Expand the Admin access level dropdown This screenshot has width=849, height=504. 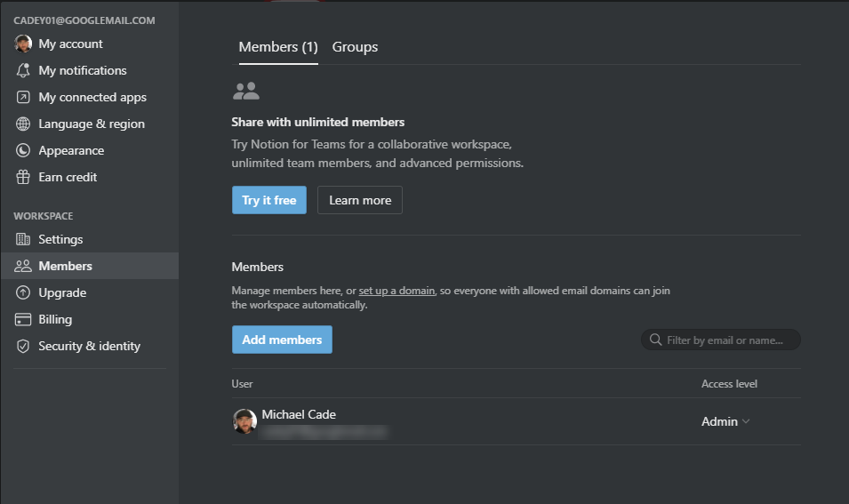[725, 421]
